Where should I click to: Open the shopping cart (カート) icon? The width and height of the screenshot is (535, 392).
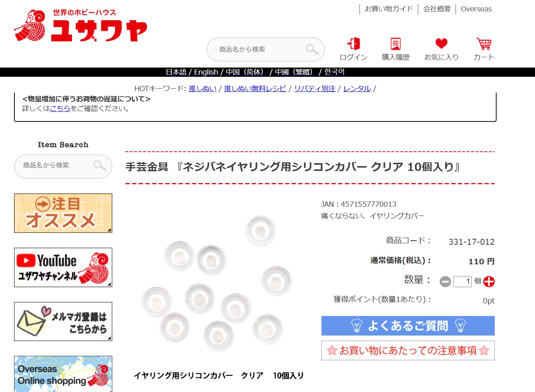point(484,44)
